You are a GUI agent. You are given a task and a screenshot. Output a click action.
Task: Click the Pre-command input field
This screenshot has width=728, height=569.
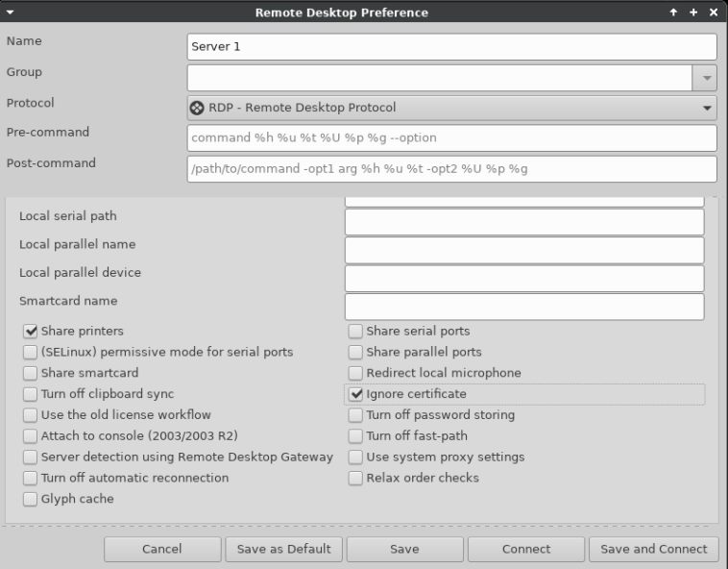coord(451,137)
